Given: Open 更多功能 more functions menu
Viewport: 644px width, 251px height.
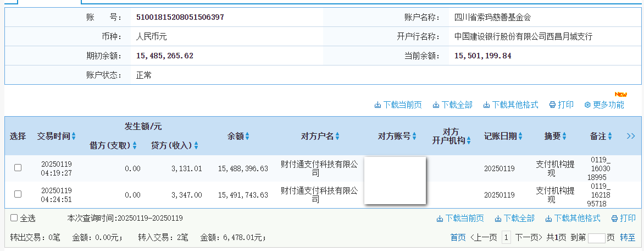Looking at the screenshot, I should 604,105.
